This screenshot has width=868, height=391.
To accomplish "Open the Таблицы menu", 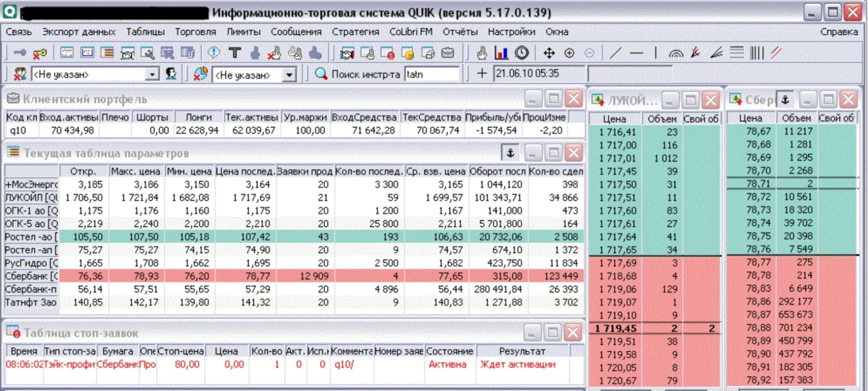I will tap(145, 32).
